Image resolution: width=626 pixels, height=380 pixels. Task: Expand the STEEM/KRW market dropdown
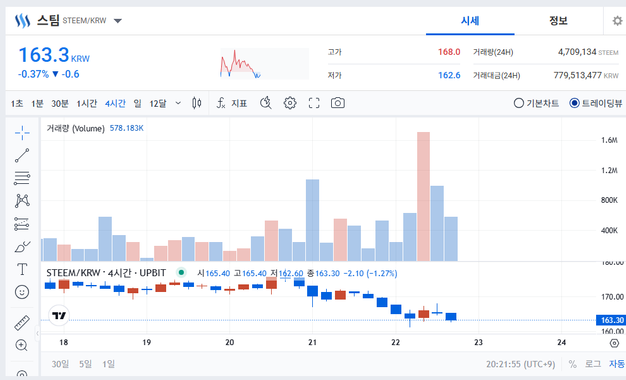(117, 21)
